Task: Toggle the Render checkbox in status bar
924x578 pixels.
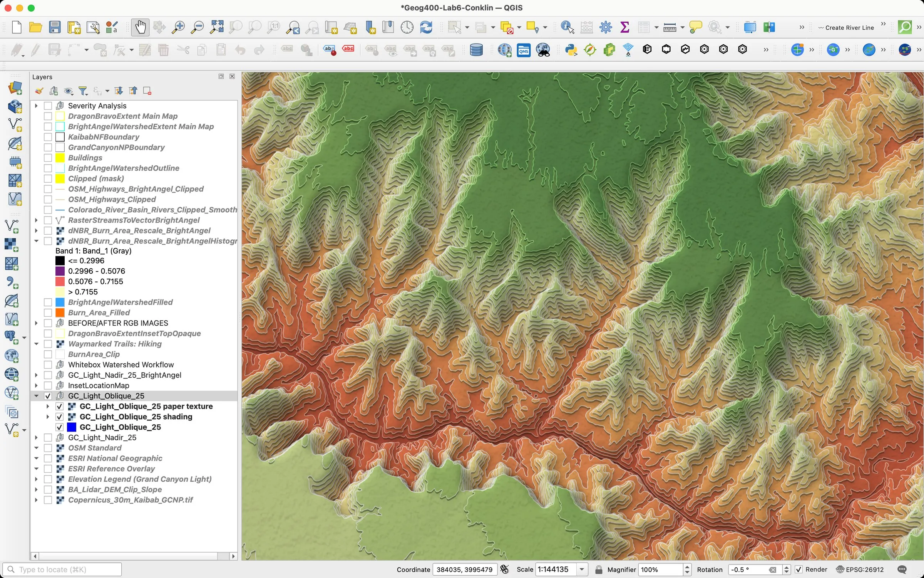Action: pyautogui.click(x=799, y=570)
